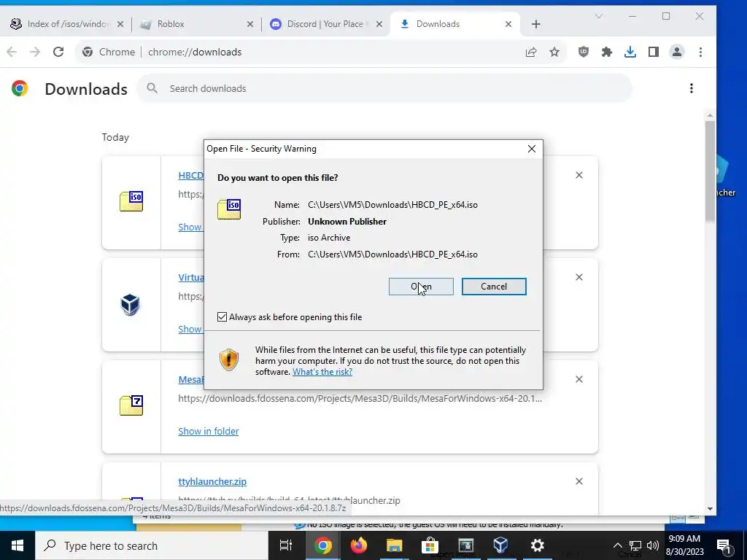Viewport: 747px width, 560px height.
Task: Open a new Chrome tab
Action: pos(536,24)
